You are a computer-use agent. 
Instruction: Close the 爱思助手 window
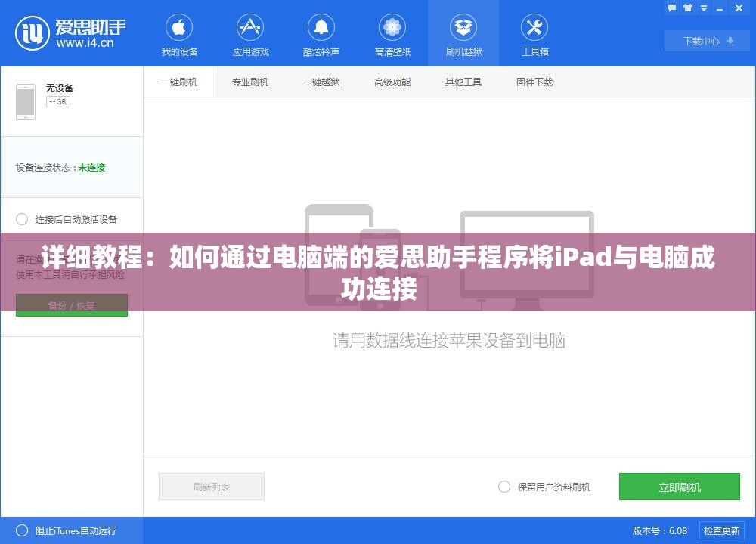click(x=739, y=8)
